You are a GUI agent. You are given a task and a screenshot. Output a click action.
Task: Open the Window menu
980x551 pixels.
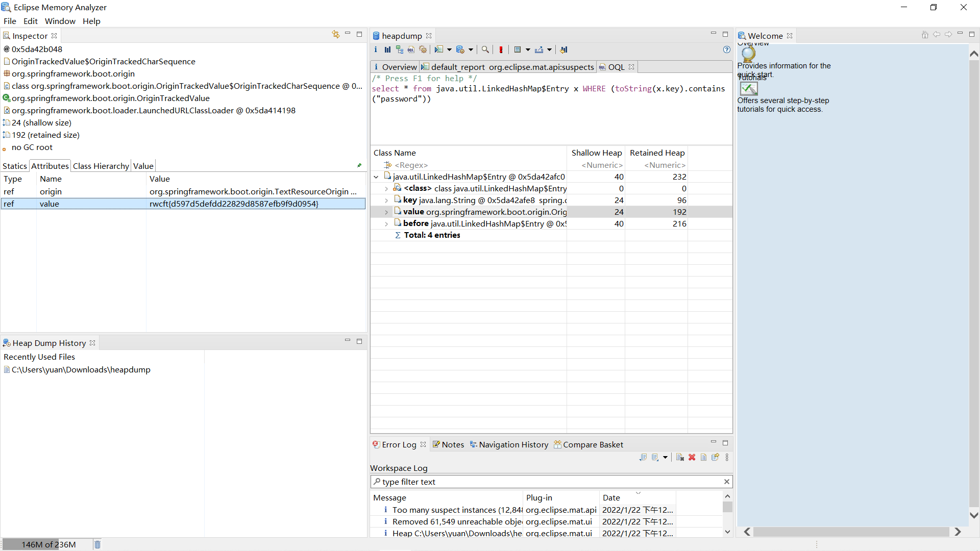point(60,21)
